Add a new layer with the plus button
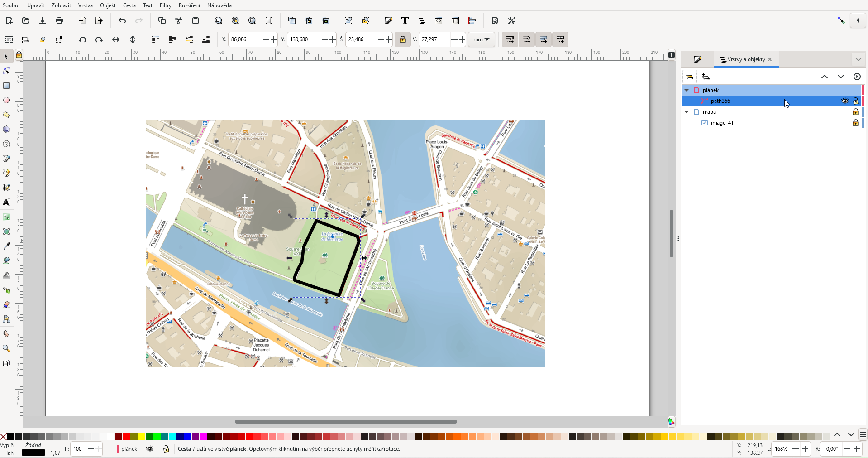The image size is (868, 458). click(x=706, y=77)
